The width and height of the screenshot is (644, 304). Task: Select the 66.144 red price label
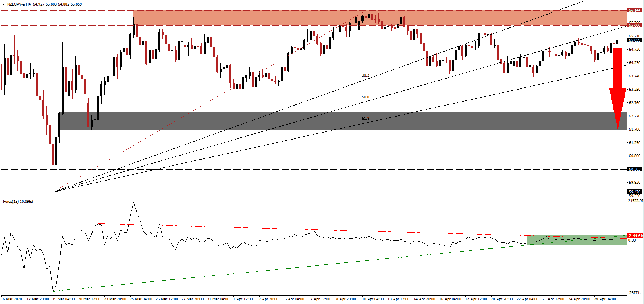pyautogui.click(x=634, y=10)
